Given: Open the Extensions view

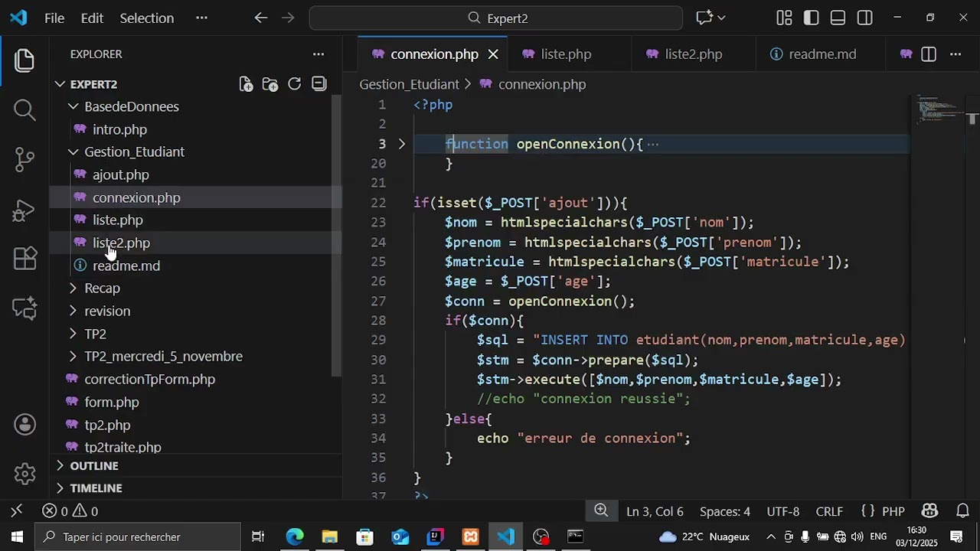Looking at the screenshot, I should pos(24,259).
